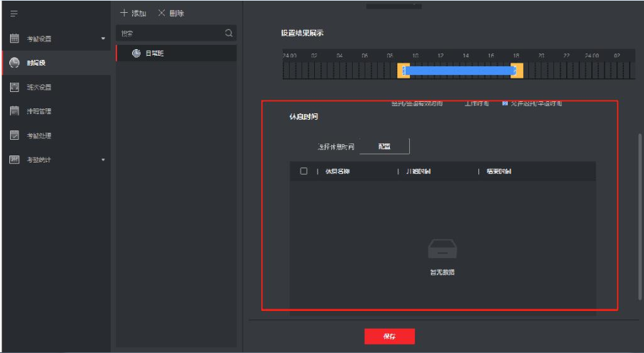Click the 配置 button
This screenshot has width=644, height=353.
point(384,146)
